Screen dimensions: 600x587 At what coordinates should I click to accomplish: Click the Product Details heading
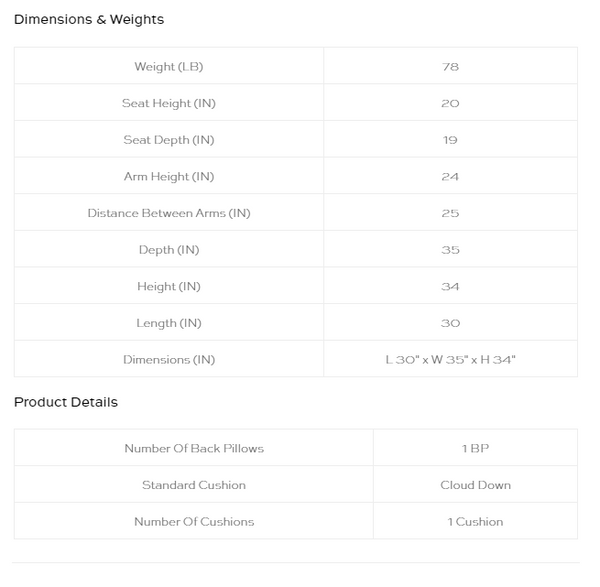(66, 402)
